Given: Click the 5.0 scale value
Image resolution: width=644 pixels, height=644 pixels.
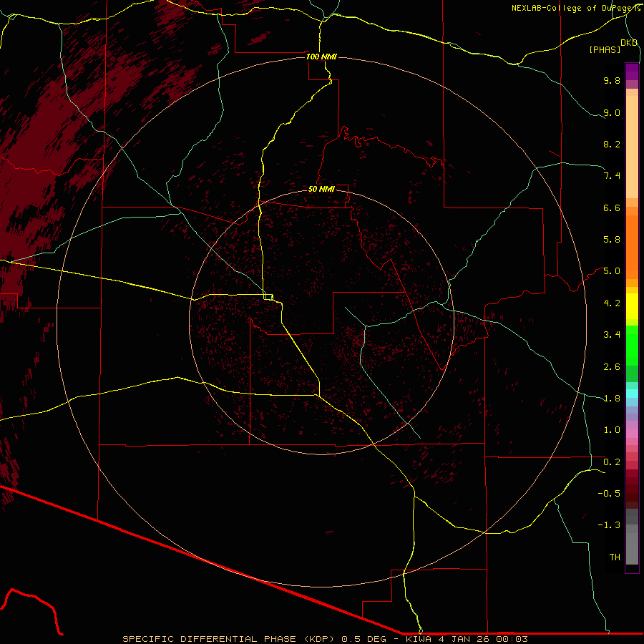Looking at the screenshot, I should 612,271.
